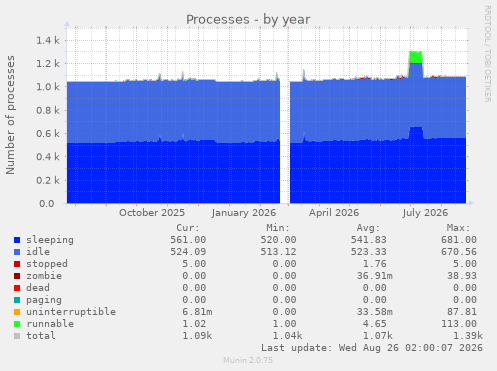
Task: Click sleeping average value 541.83
Action: 368,240
